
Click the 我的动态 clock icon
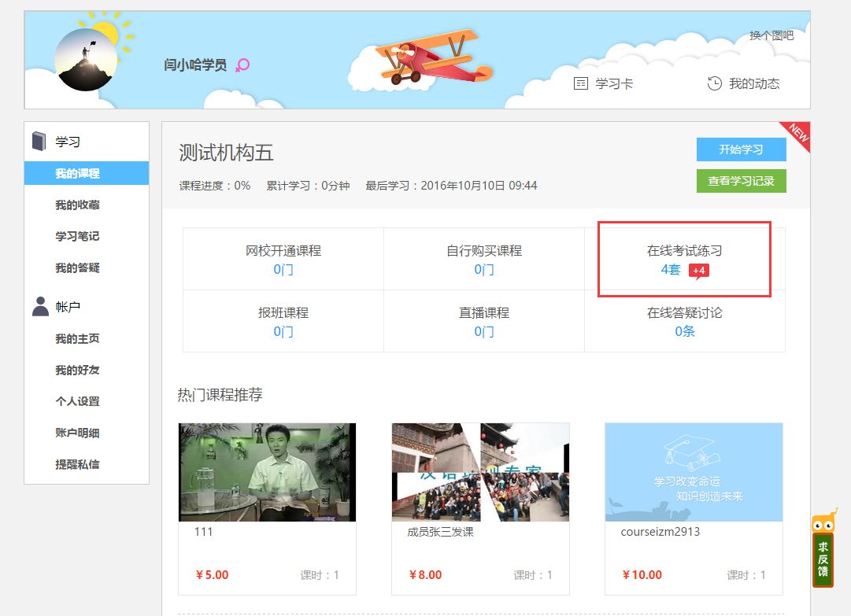coord(714,83)
